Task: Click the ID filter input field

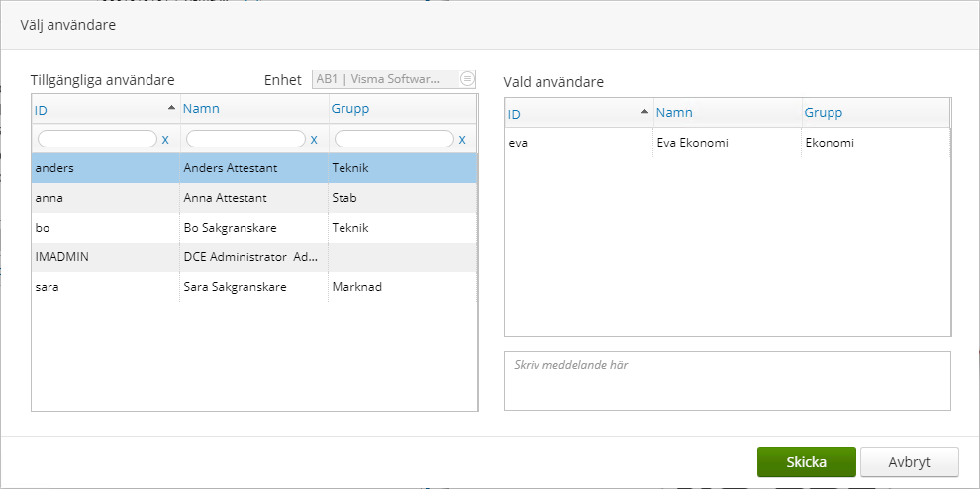Action: coord(97,139)
